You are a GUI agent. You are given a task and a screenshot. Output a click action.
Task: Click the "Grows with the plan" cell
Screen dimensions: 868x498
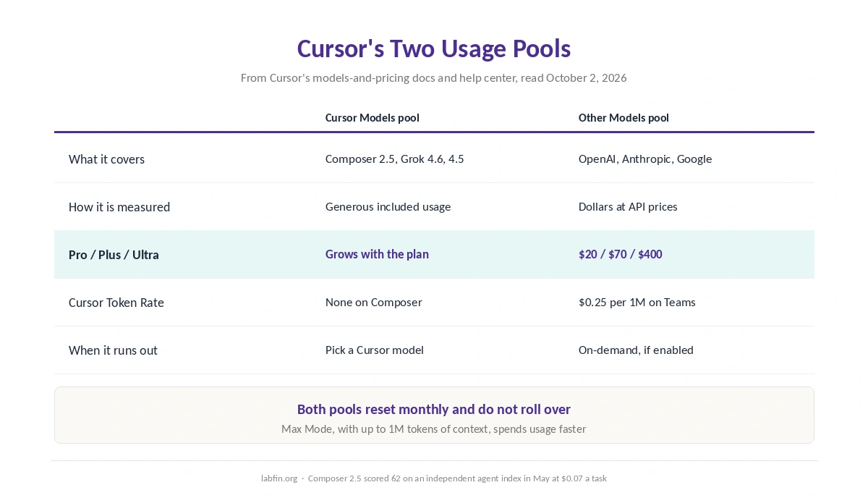[x=377, y=255]
